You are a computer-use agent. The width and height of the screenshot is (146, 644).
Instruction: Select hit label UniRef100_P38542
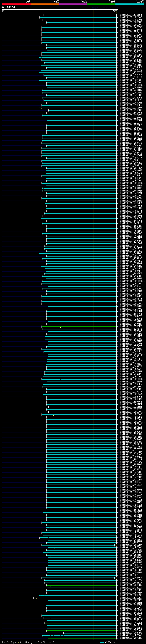pos(131,98)
